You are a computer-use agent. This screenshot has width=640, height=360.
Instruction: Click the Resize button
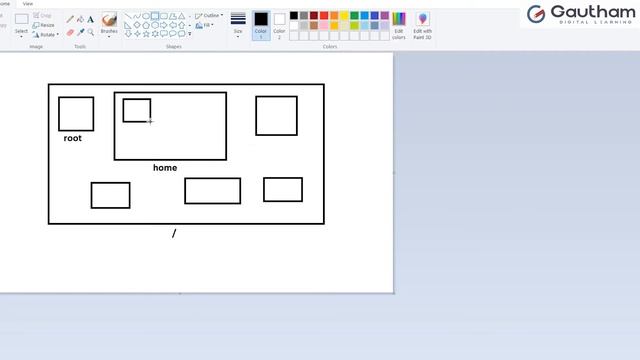[x=43, y=25]
